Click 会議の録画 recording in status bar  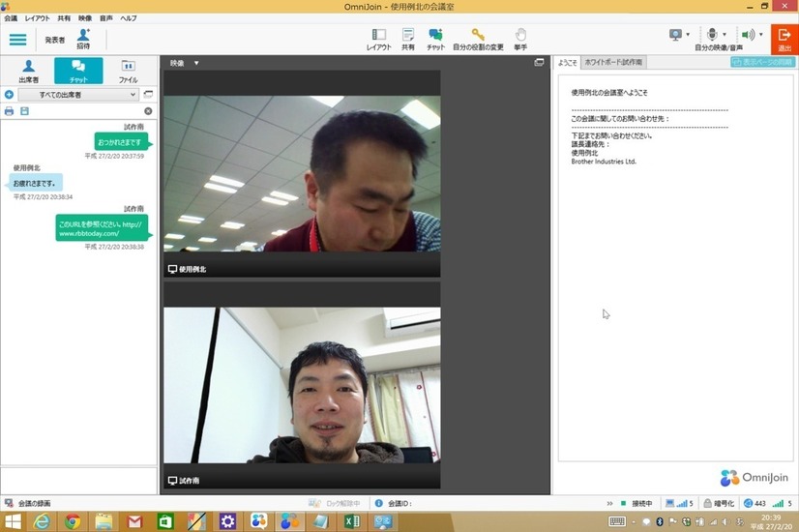(28, 503)
